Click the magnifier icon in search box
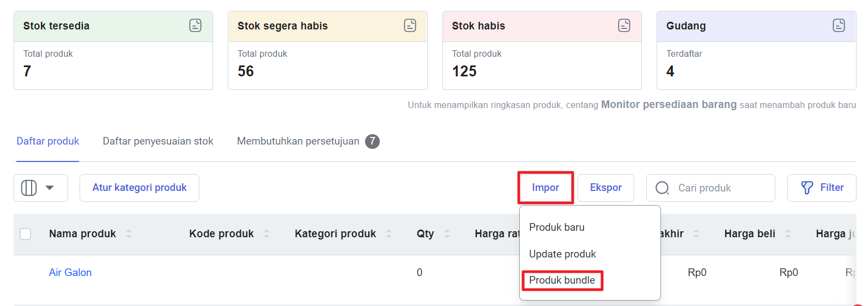Screen dimensions: 868x306 [x=663, y=188]
